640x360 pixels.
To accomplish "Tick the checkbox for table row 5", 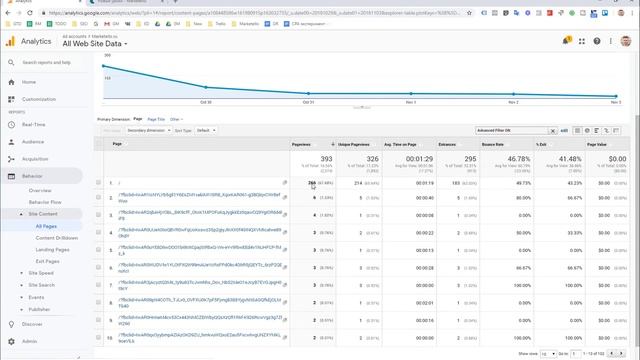I will click(98, 250).
